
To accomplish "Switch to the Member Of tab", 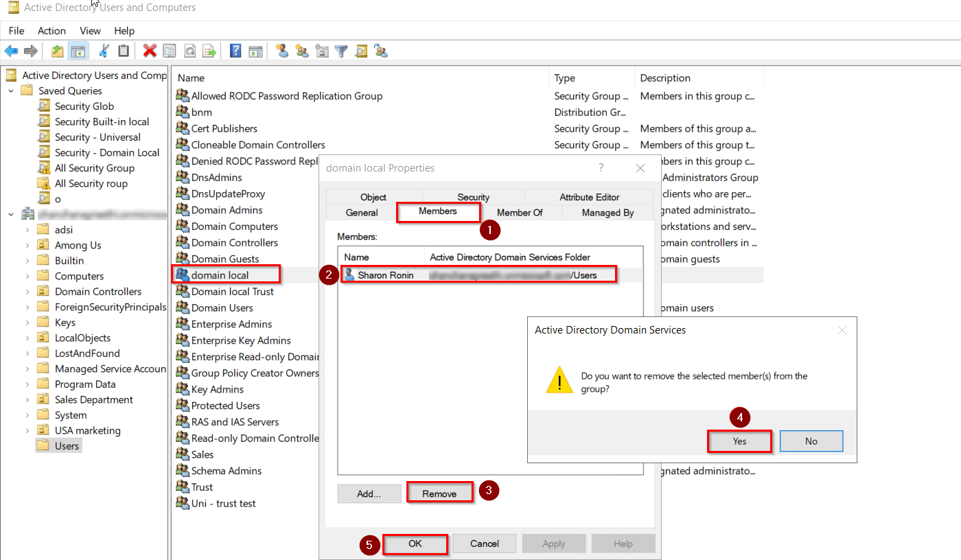I will (x=520, y=212).
